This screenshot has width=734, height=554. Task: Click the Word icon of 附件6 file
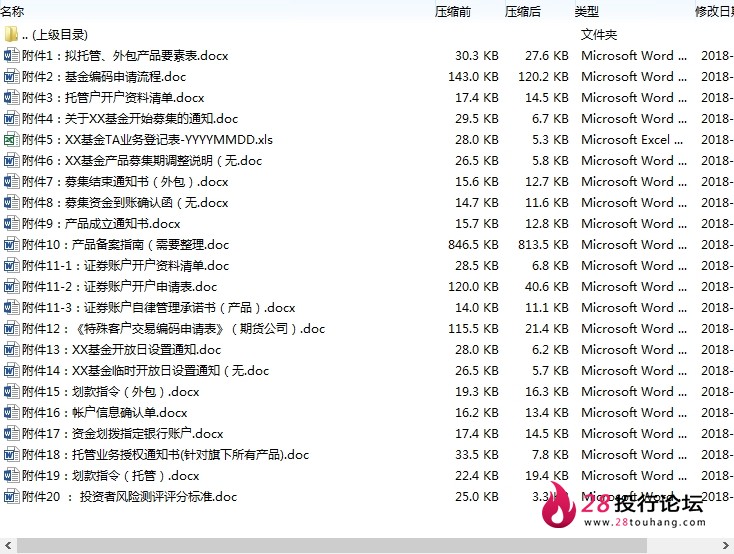pos(11,161)
